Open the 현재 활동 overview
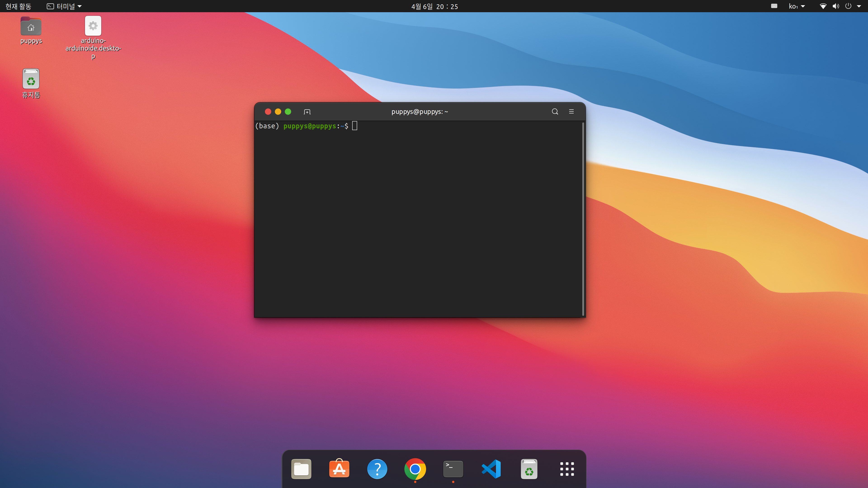 click(x=18, y=6)
